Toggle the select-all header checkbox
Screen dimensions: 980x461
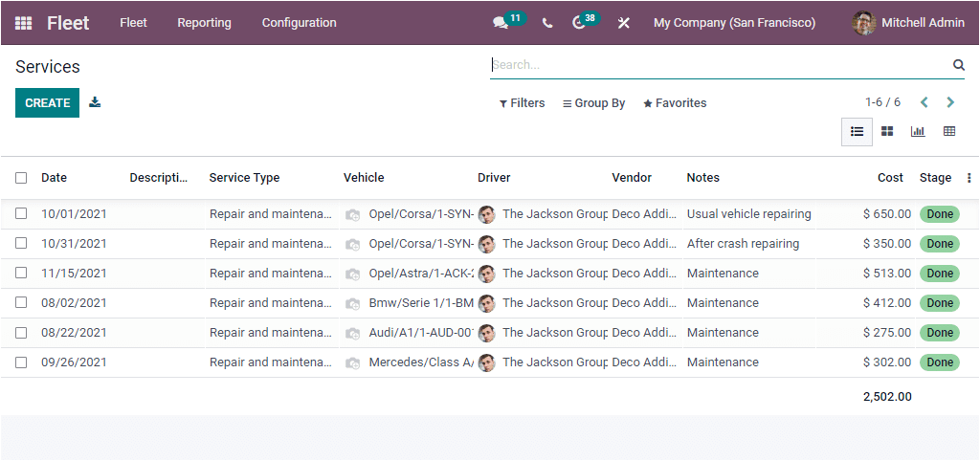(x=21, y=178)
